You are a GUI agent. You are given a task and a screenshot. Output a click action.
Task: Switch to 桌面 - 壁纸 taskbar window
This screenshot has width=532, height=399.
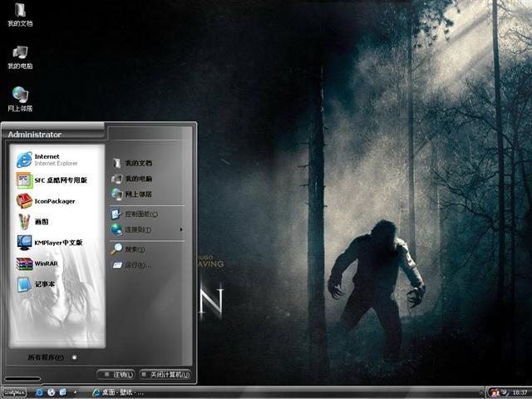117,392
